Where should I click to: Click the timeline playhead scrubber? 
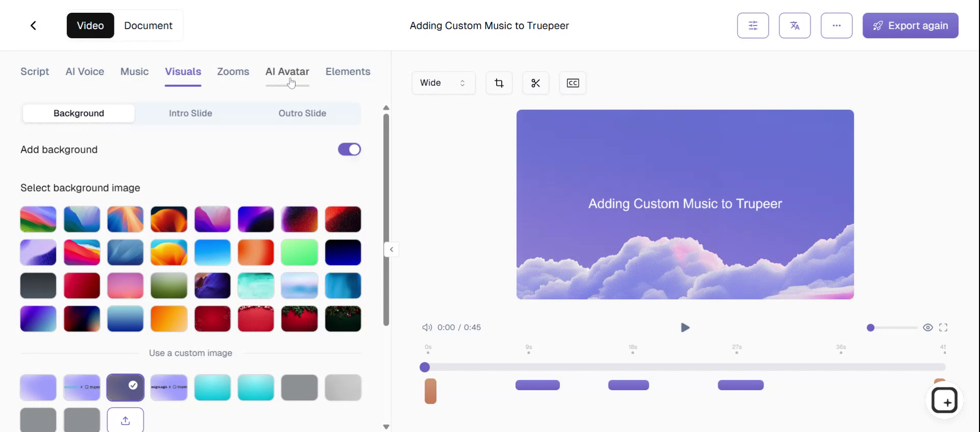click(x=425, y=367)
